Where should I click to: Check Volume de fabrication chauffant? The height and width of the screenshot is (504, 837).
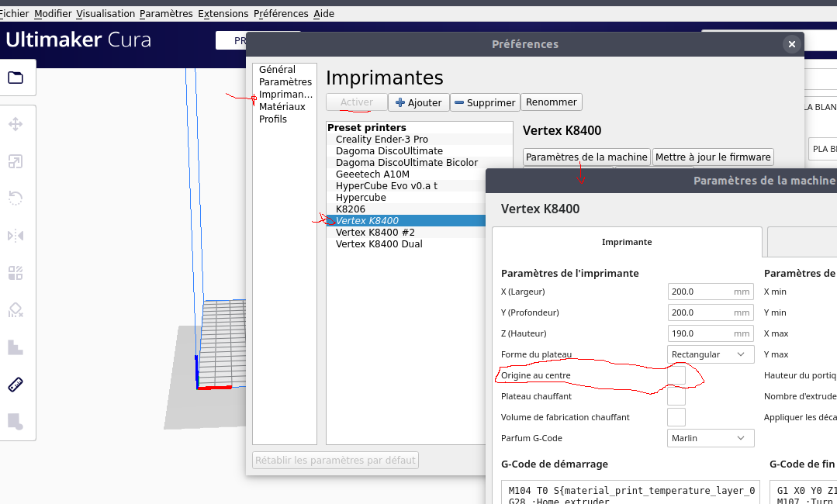pos(676,417)
